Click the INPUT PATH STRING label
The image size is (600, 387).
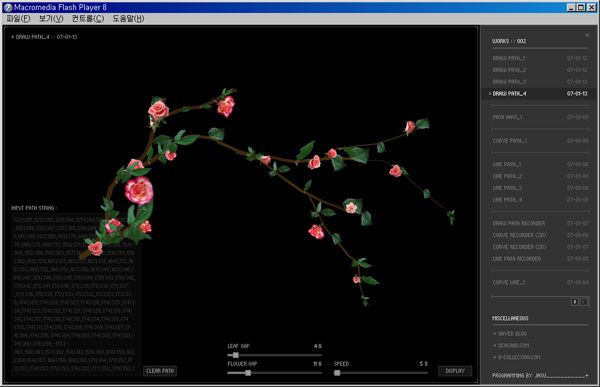34,208
